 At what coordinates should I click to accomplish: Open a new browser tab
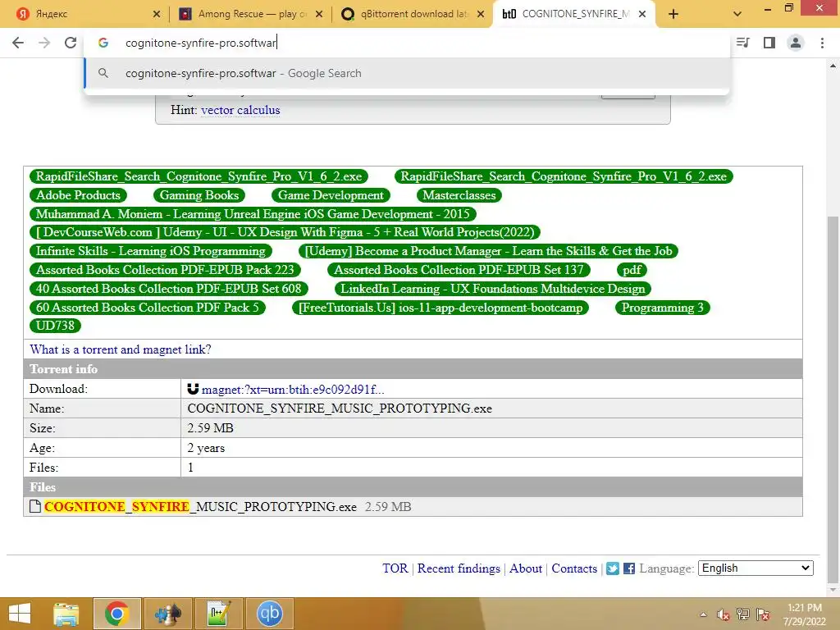pyautogui.click(x=673, y=14)
